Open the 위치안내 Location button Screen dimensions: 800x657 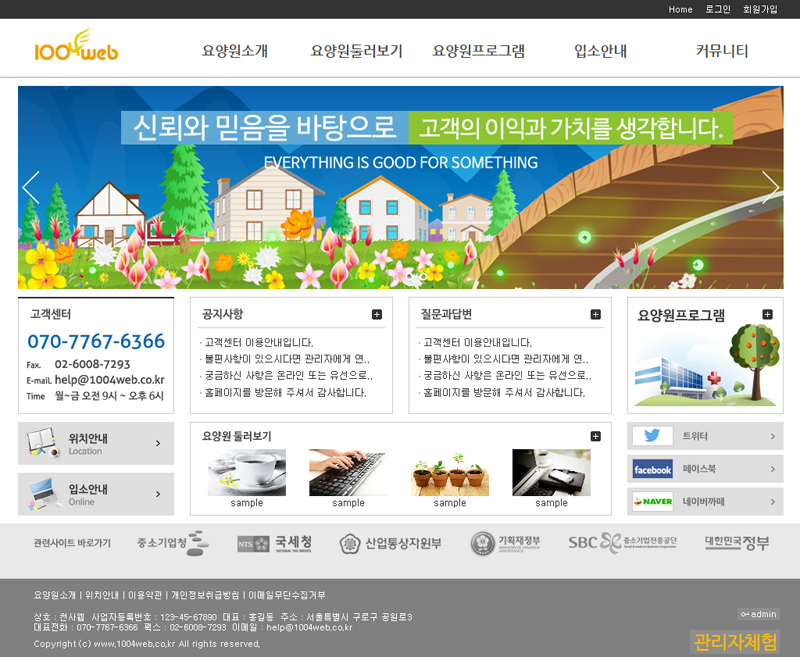coord(96,443)
